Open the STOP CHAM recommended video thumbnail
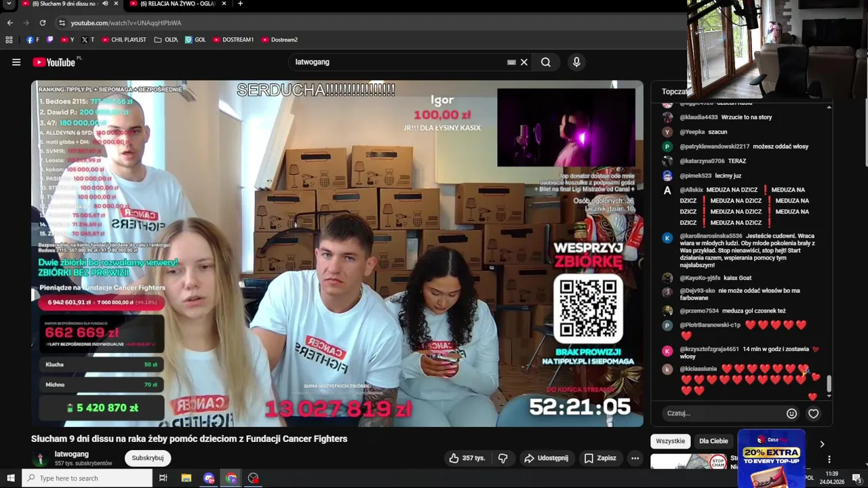The image size is (868, 488). [x=689, y=462]
